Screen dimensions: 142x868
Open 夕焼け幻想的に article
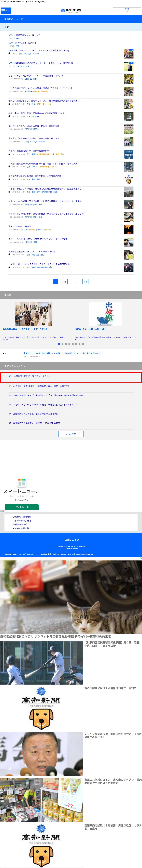pos(20,226)
